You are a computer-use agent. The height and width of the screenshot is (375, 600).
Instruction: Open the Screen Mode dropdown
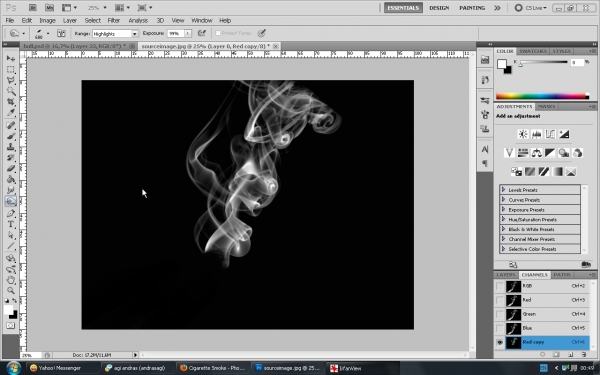point(145,8)
